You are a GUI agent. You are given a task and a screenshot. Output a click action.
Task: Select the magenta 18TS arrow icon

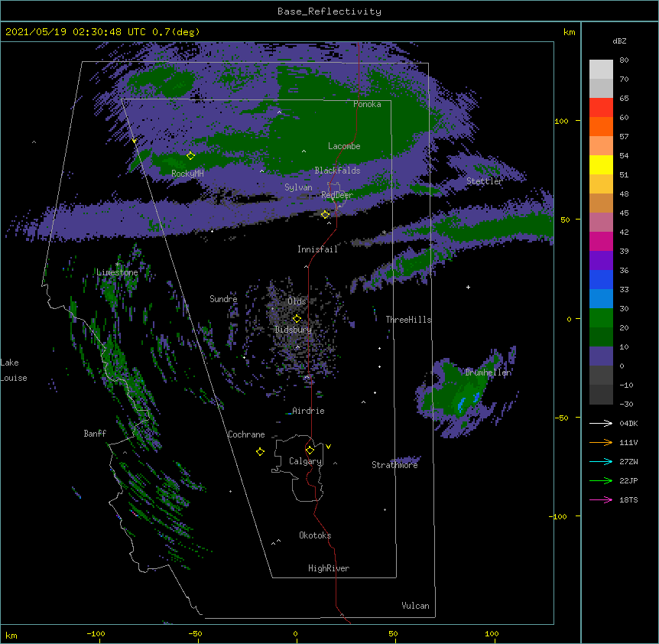pyautogui.click(x=601, y=499)
